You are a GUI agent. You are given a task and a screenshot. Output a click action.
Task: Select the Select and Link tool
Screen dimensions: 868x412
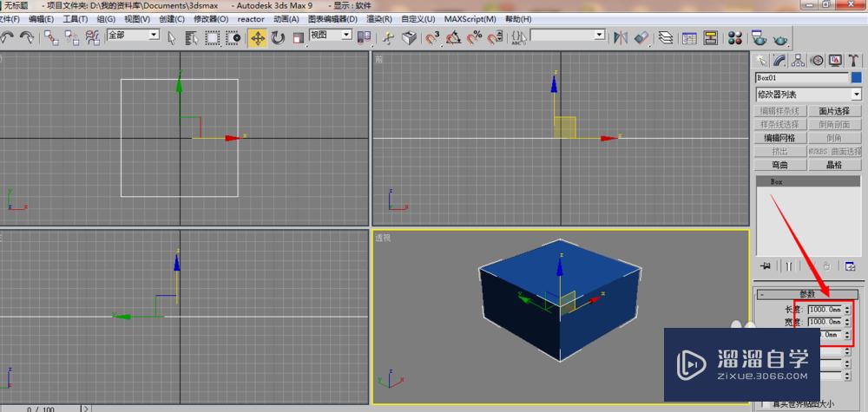click(x=51, y=37)
